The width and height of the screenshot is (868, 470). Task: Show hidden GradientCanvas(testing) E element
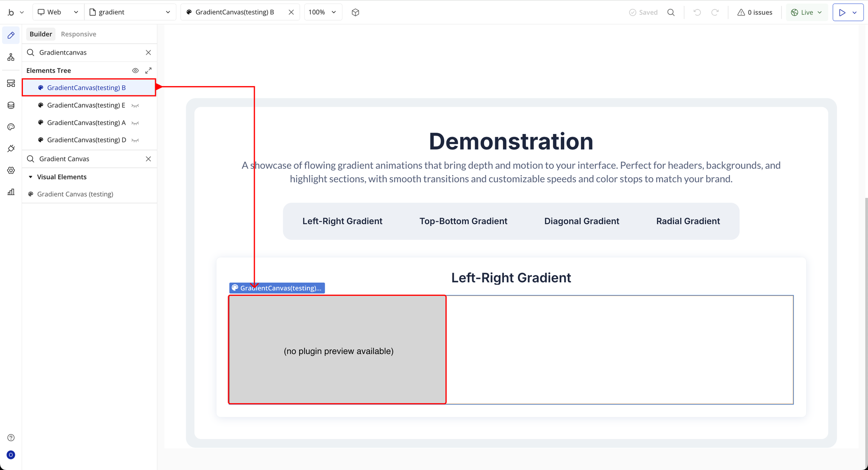tap(135, 106)
